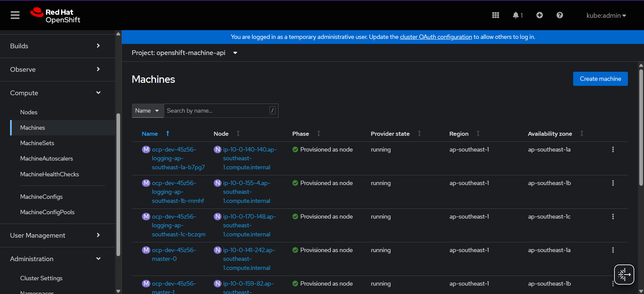Go to MachineConfigPools page
The image size is (644, 294).
tap(47, 212)
